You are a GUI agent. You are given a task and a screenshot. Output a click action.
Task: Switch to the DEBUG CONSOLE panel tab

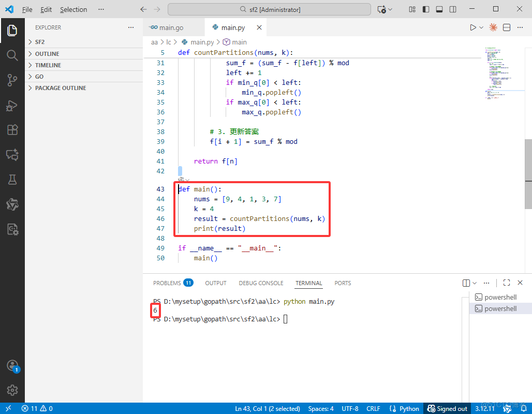tap(261, 283)
